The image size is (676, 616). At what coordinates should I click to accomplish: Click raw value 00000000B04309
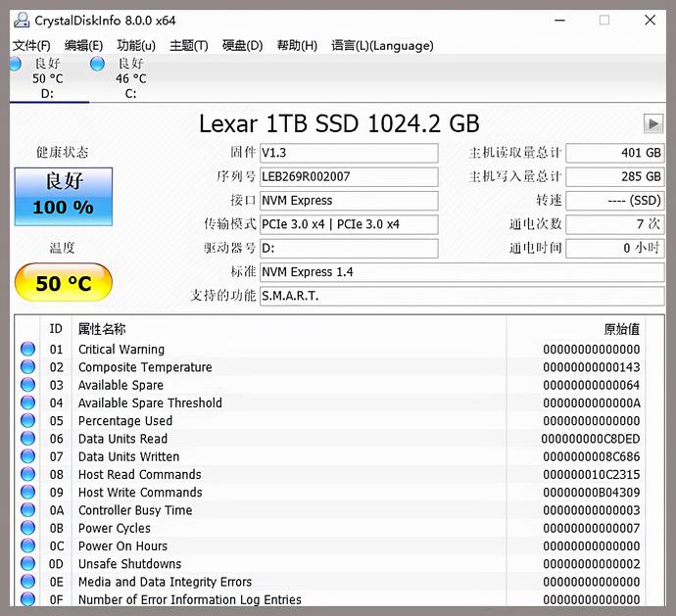click(x=592, y=493)
